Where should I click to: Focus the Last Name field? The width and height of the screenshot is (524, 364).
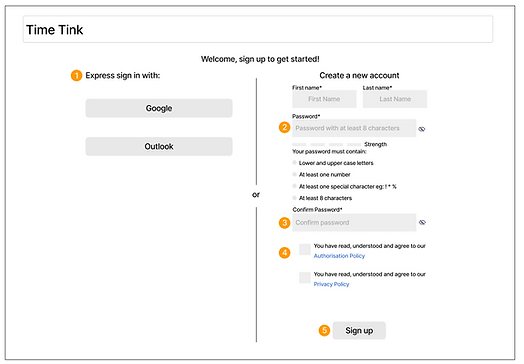[x=395, y=99]
